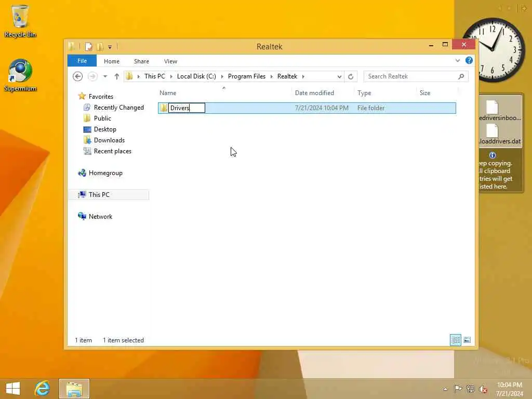Click the edriversinboo... file in gadget
Image resolution: width=532 pixels, height=399 pixels.
click(499, 111)
